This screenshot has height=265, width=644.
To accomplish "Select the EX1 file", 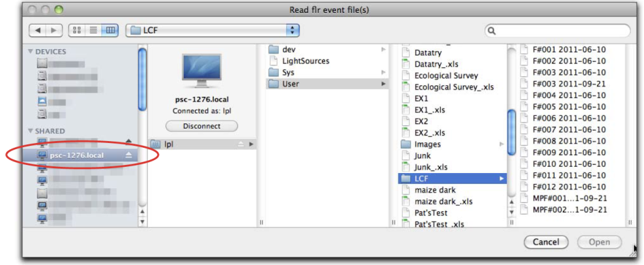I will click(x=453, y=99).
